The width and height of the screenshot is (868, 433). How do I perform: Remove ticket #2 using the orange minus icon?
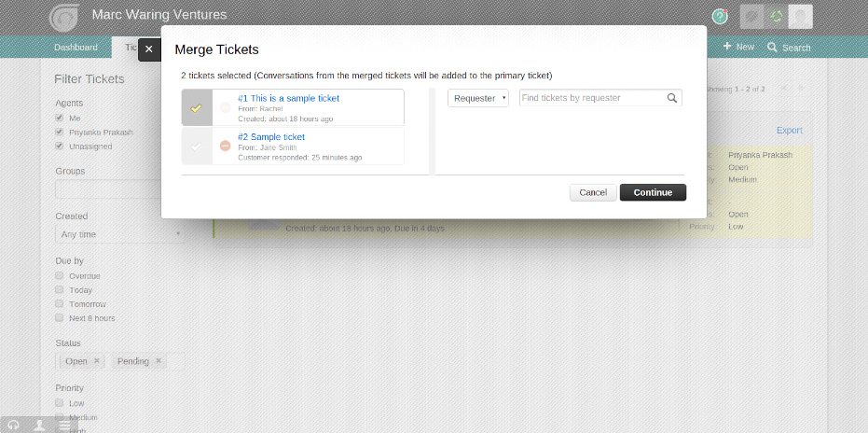pyautogui.click(x=225, y=146)
